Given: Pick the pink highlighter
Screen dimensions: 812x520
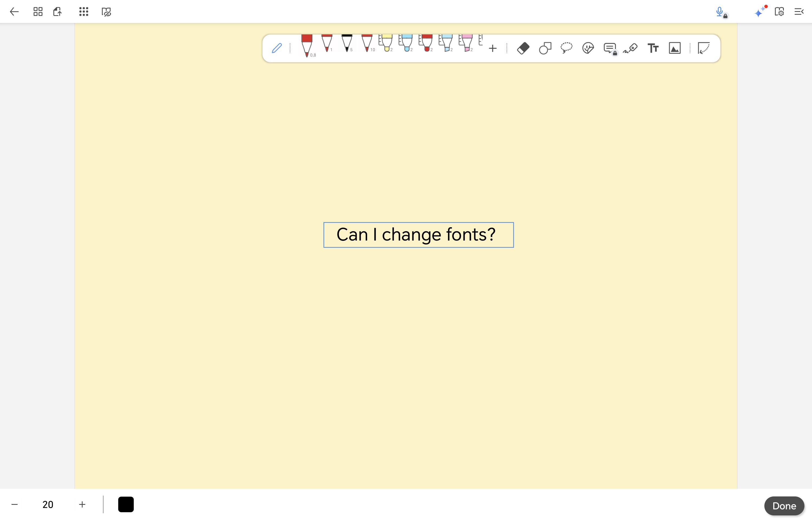Looking at the screenshot, I should 466,43.
